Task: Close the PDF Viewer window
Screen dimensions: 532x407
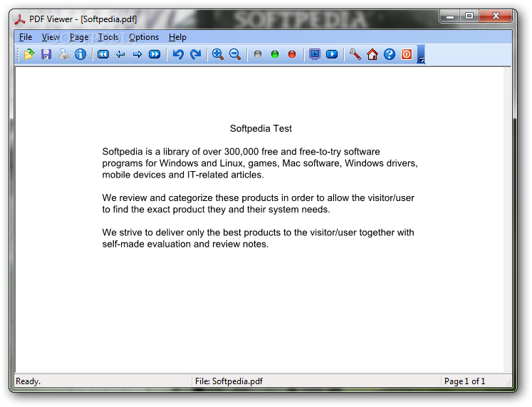Action: point(496,16)
